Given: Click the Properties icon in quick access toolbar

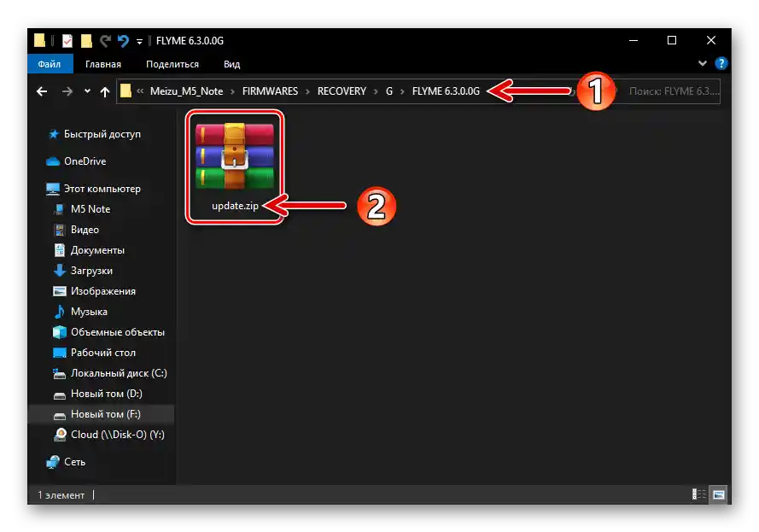Looking at the screenshot, I should pos(67,41).
